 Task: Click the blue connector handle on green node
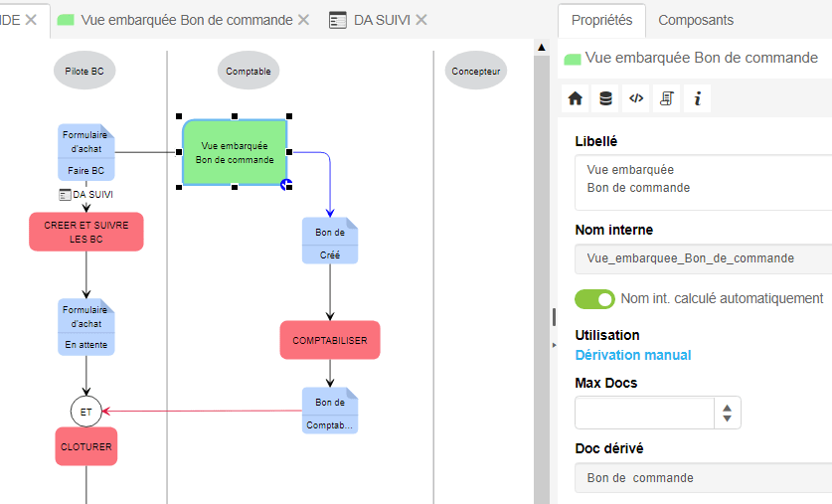286,183
